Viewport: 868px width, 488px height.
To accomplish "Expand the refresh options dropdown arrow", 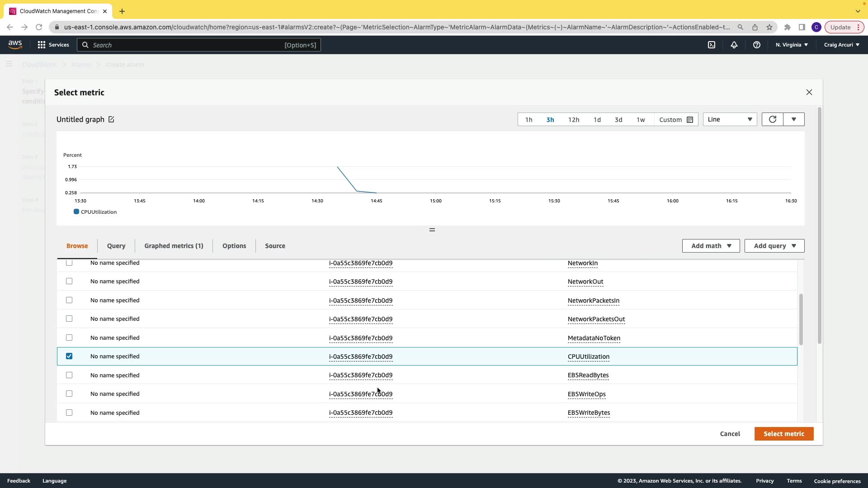I will pos(794,119).
